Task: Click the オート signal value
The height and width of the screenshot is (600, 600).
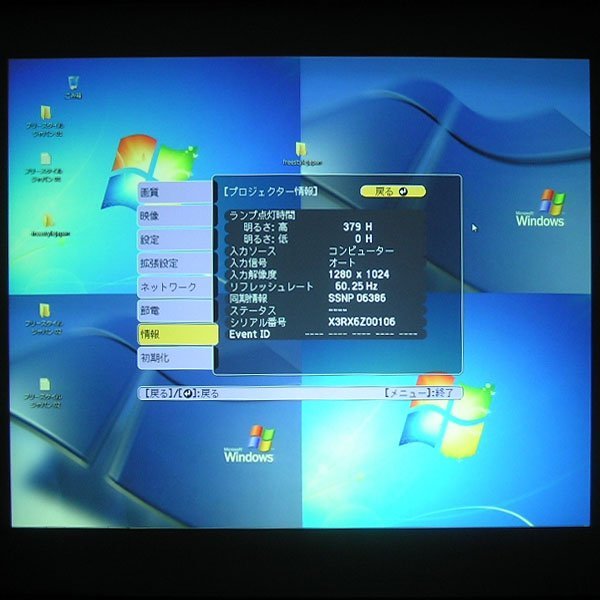Action: coord(342,262)
